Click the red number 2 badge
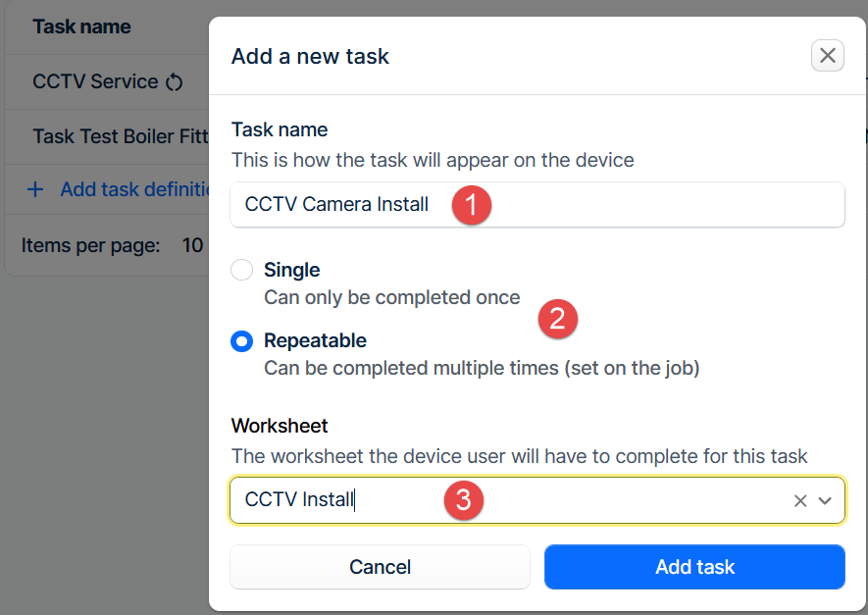Screen dimensions: 868x615 point(558,318)
